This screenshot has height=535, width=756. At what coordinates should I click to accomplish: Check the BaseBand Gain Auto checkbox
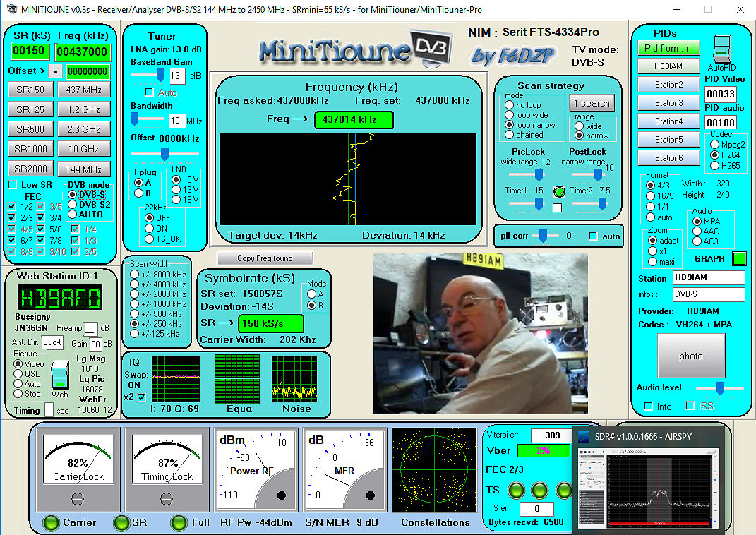click(149, 92)
